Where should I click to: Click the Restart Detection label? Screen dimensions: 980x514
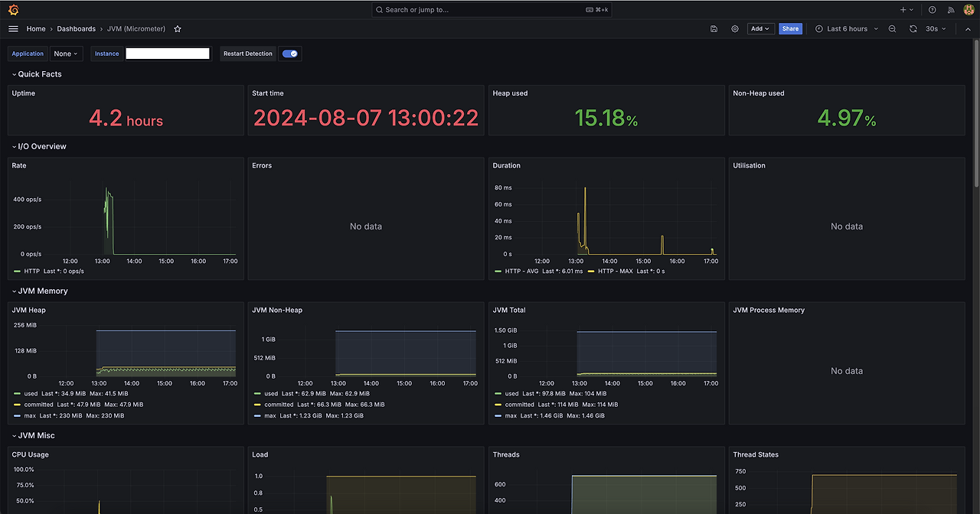[248, 54]
